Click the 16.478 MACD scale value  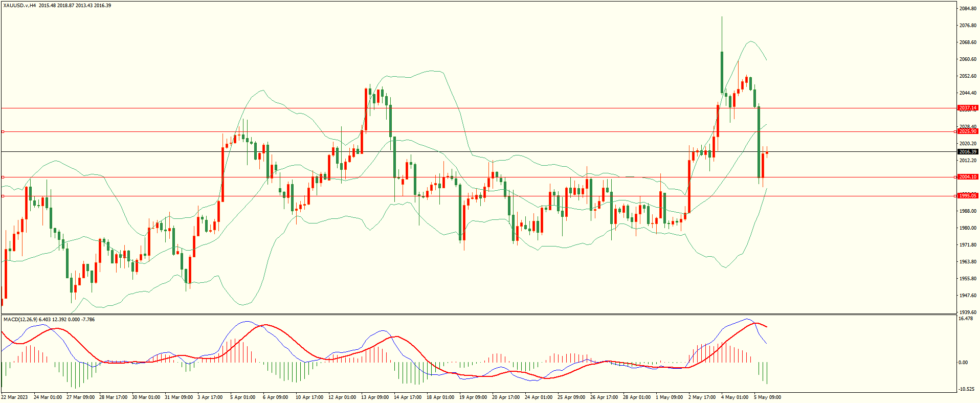point(966,319)
